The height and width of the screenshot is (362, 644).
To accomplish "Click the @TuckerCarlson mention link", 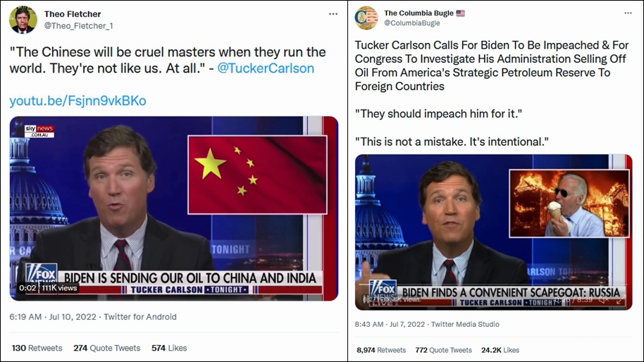I will click(266, 68).
